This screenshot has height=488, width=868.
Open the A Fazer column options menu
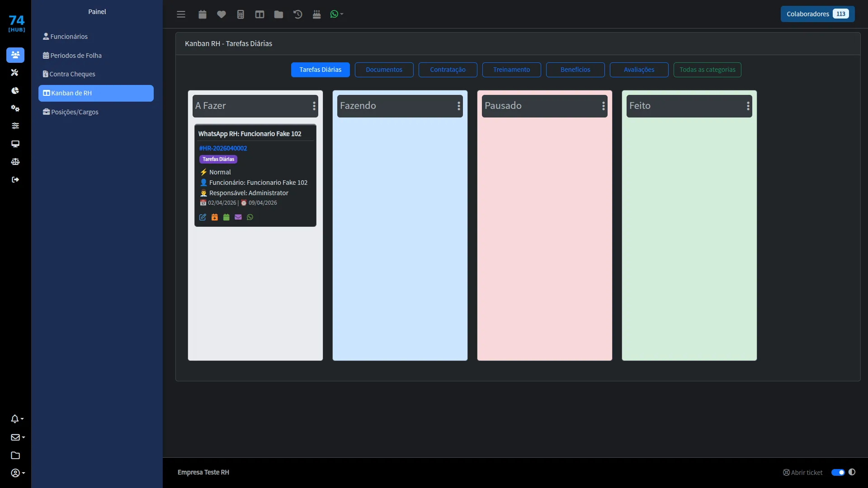click(314, 106)
